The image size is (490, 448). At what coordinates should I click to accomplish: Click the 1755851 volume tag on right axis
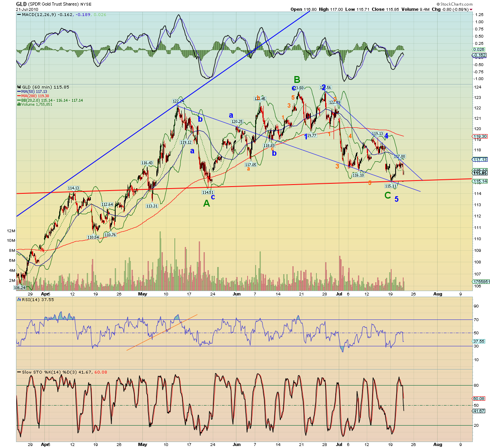pyautogui.click(x=481, y=282)
